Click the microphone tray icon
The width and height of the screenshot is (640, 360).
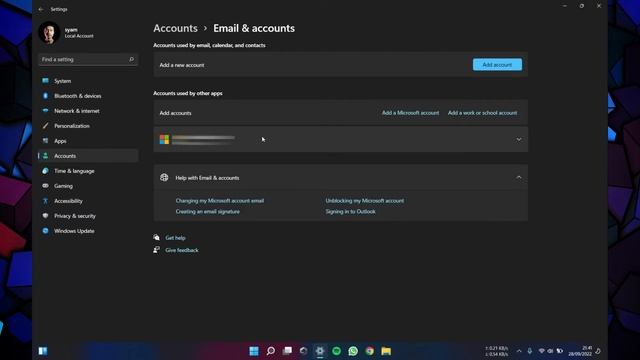click(x=529, y=351)
